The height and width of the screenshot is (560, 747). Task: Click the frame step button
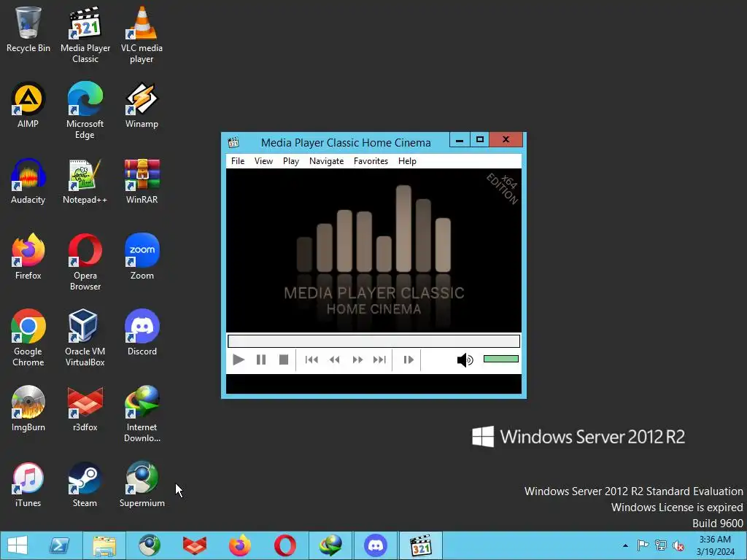409,359
